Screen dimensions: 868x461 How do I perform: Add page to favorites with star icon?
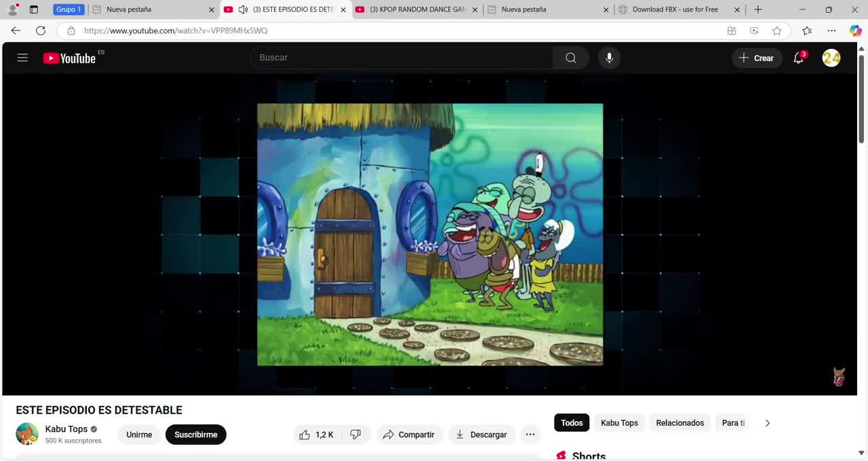coord(776,31)
